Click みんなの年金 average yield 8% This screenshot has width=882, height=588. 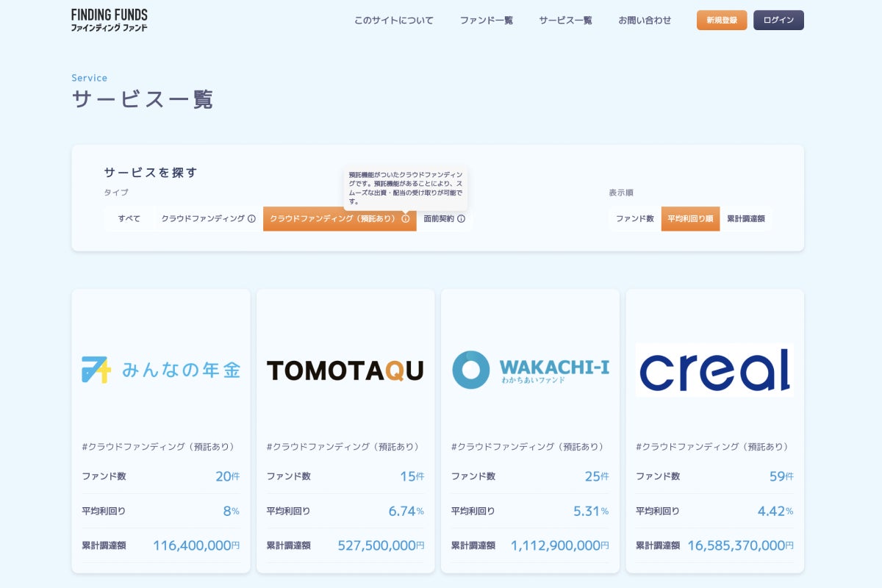click(x=232, y=511)
